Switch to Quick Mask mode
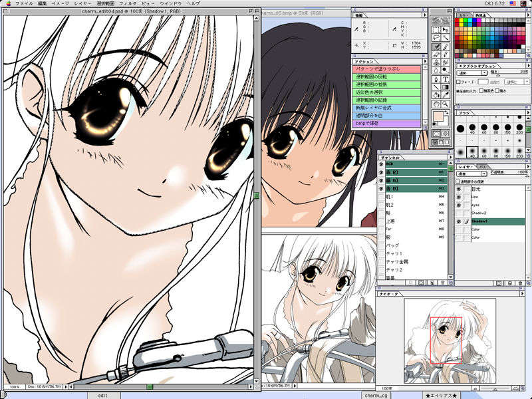 [446, 134]
